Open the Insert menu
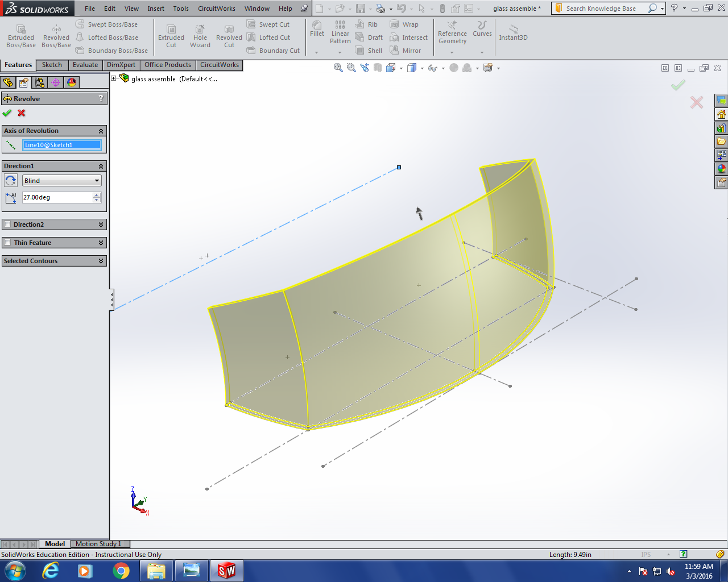The height and width of the screenshot is (582, 728). coord(156,9)
